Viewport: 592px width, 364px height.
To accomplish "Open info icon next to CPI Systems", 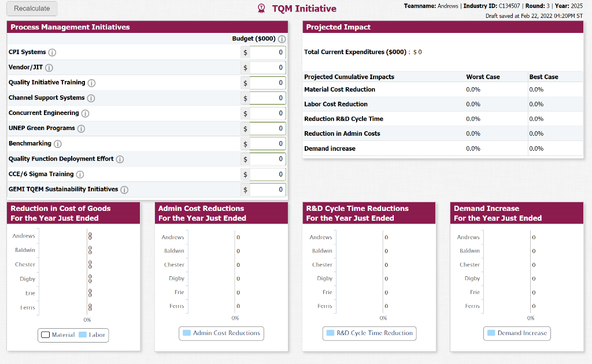I will (x=53, y=53).
